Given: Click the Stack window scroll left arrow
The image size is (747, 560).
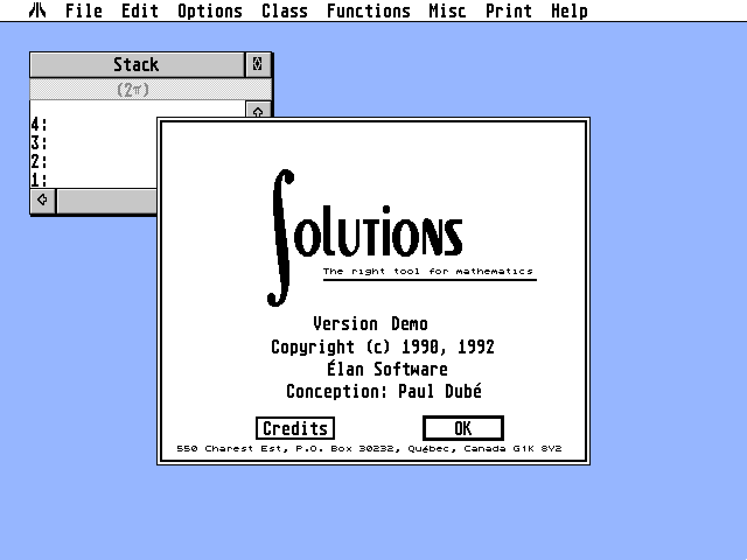Looking at the screenshot, I should tap(43, 201).
